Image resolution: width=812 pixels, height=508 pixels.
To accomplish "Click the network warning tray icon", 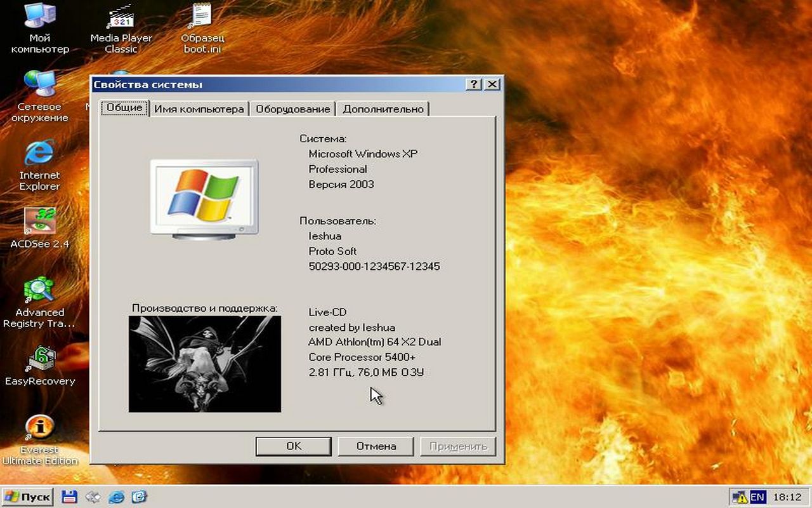I will (x=739, y=497).
